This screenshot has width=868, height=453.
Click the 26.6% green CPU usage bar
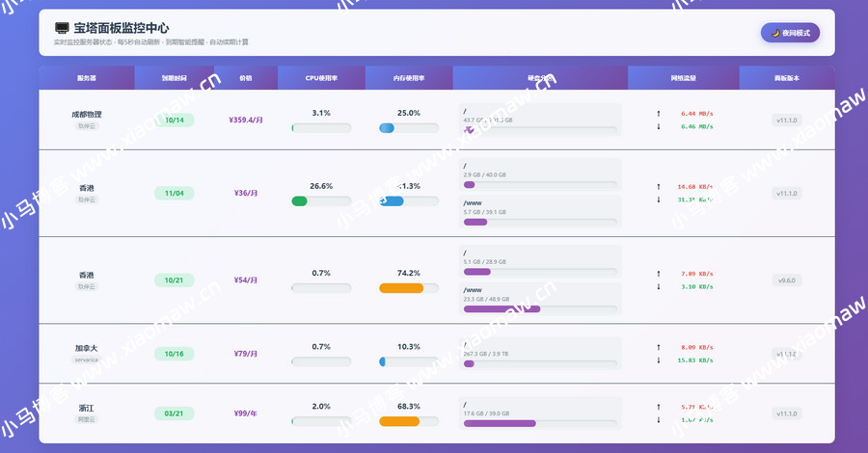[x=300, y=201]
